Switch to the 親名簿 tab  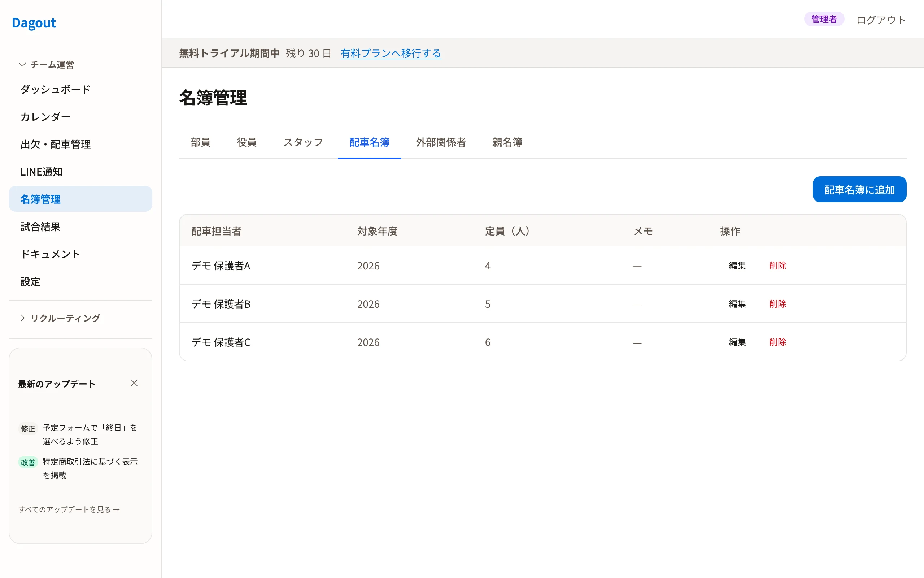tap(507, 142)
